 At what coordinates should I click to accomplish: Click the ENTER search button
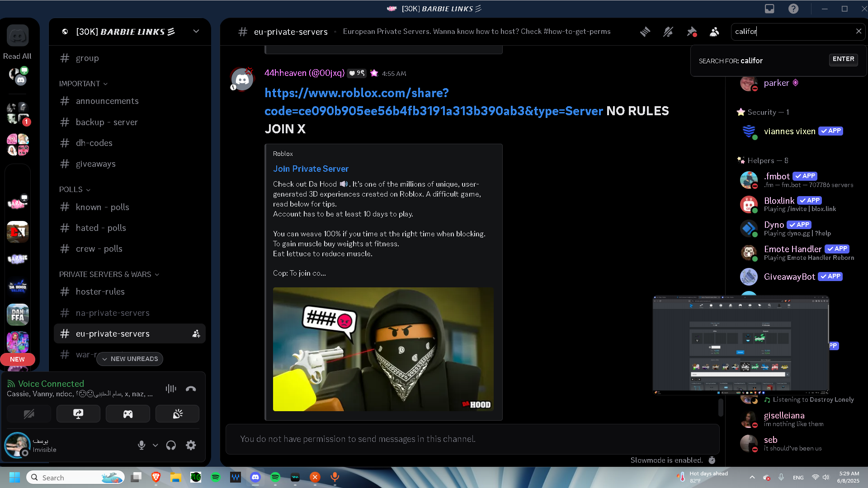(843, 59)
